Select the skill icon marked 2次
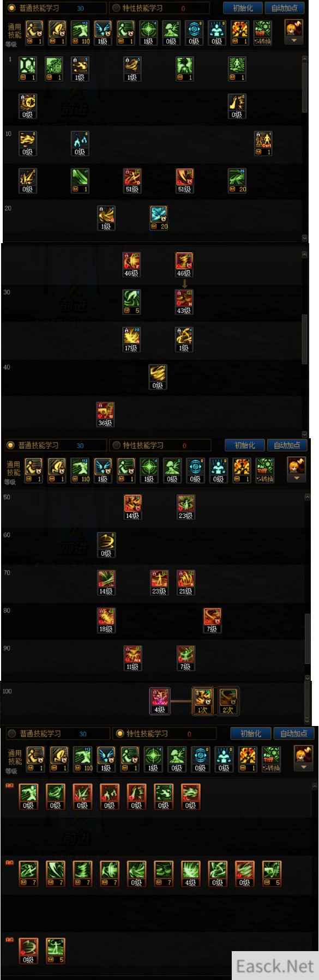This screenshot has width=319, height=980. point(227,701)
